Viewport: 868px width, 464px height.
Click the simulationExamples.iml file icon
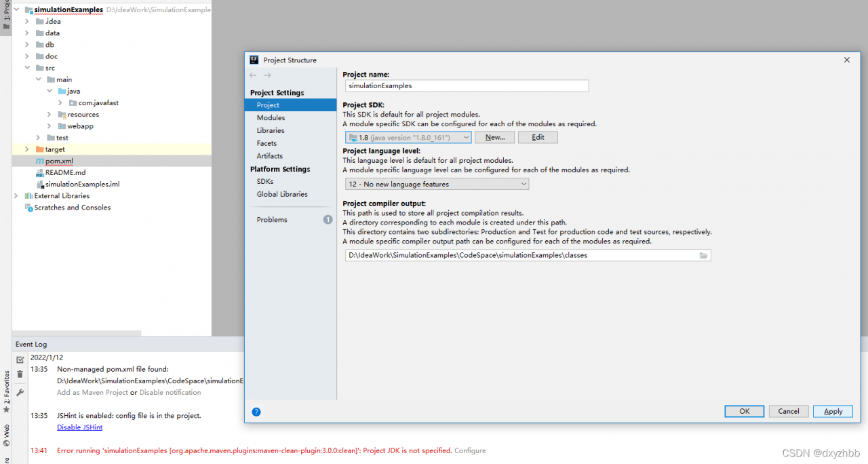pyautogui.click(x=39, y=185)
